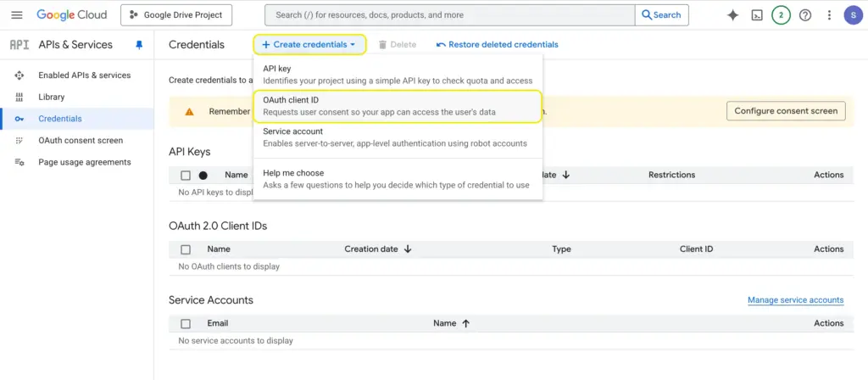Choose OAuth client ID menu option
The image size is (868, 380).
tap(398, 106)
